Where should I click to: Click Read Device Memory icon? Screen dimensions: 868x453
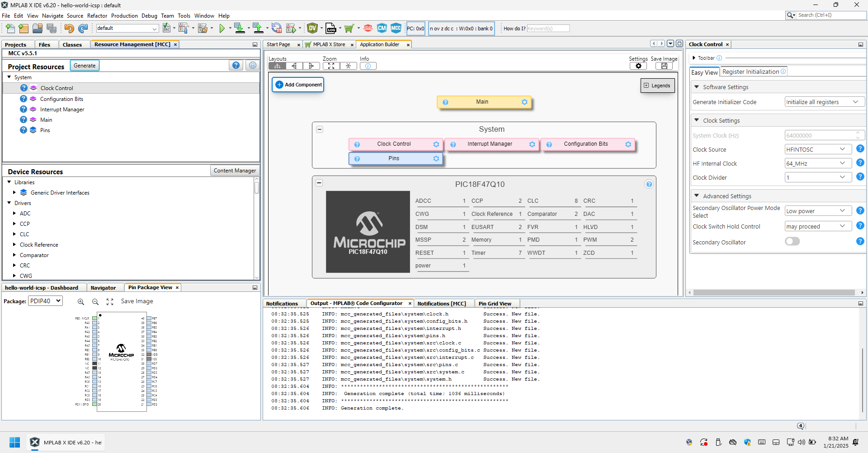pos(258,29)
